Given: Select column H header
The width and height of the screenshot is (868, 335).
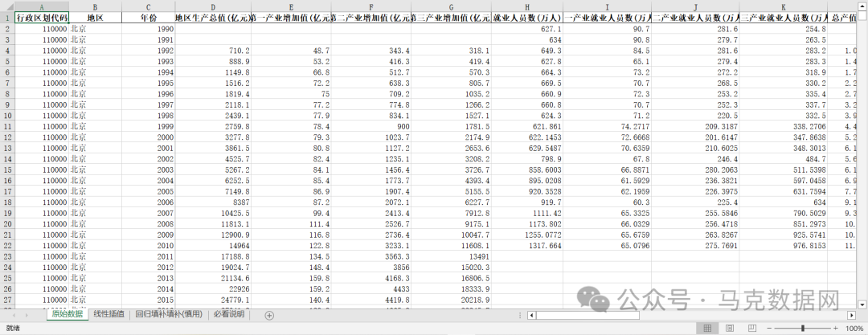Looking at the screenshot, I should [527, 6].
